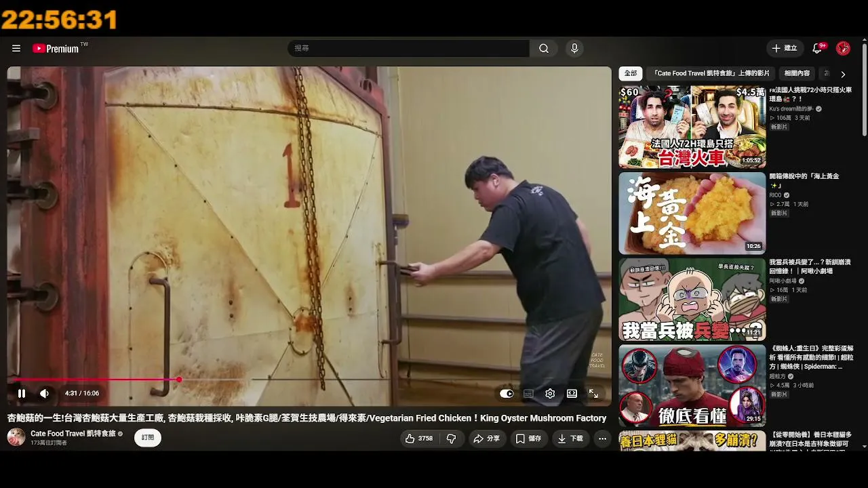Switch to theater mode
Screen dimensions: 868x488
[572, 393]
